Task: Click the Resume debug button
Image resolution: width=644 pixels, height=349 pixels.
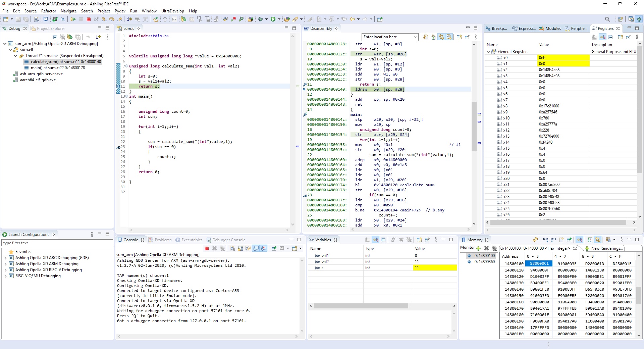Action: point(73,19)
